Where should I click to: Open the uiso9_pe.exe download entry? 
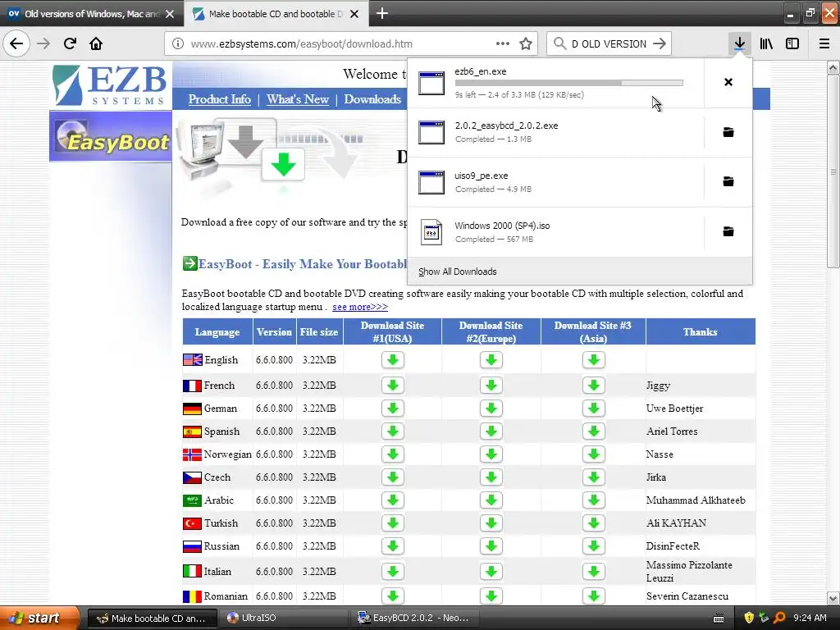click(555, 181)
